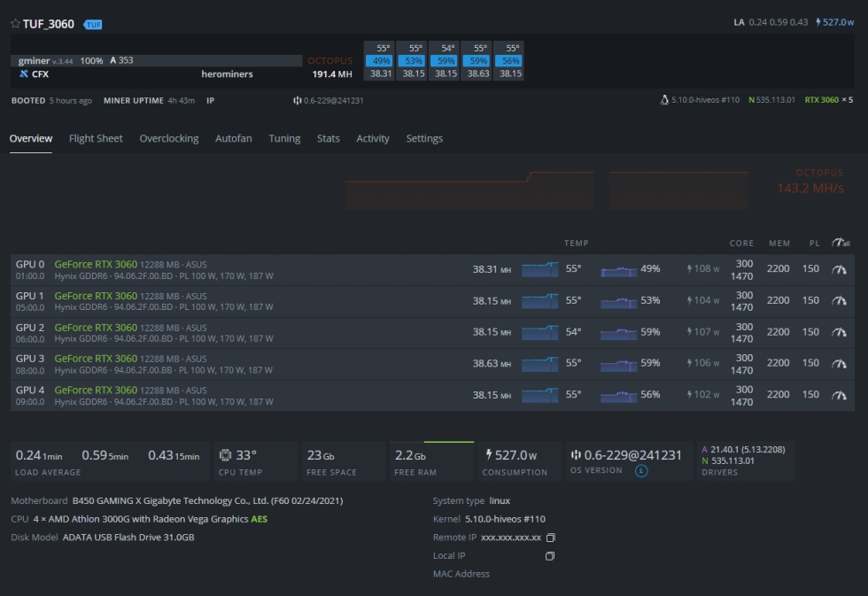Image resolution: width=868 pixels, height=596 pixels.
Task: Click the power bolt icon for GPU 0
Action: pyautogui.click(x=689, y=269)
